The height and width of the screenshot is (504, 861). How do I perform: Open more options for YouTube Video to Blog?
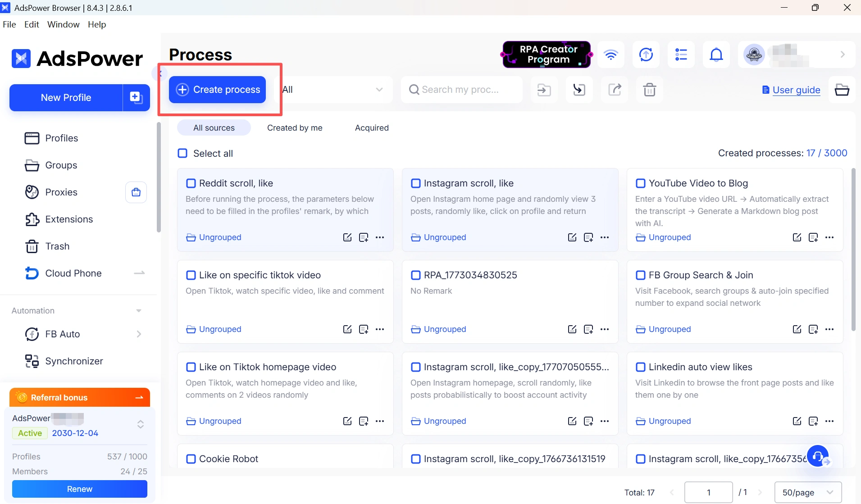[x=829, y=237]
